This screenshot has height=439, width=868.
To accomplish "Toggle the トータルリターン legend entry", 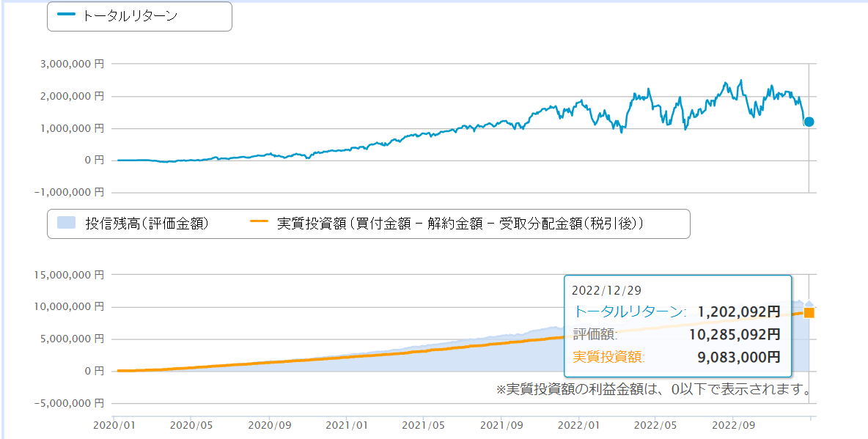I will [117, 15].
